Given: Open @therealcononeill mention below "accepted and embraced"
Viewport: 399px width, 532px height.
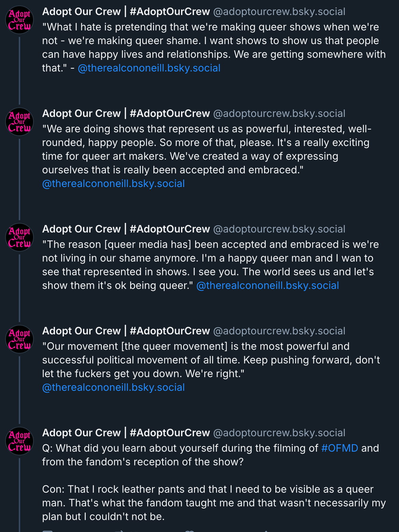Looking at the screenshot, I should pyautogui.click(x=113, y=184).
